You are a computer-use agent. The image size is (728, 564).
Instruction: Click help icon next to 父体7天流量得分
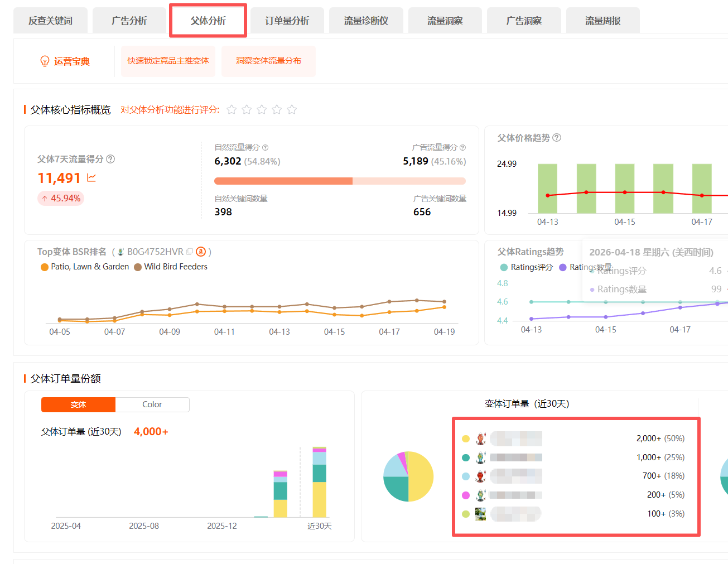coord(110,159)
